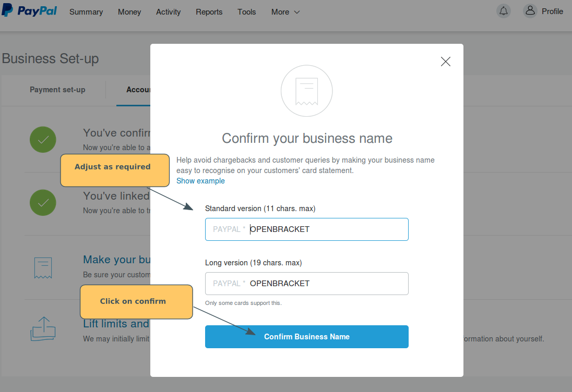
Task: Switch to the Payment set-up tab
Action: point(57,90)
